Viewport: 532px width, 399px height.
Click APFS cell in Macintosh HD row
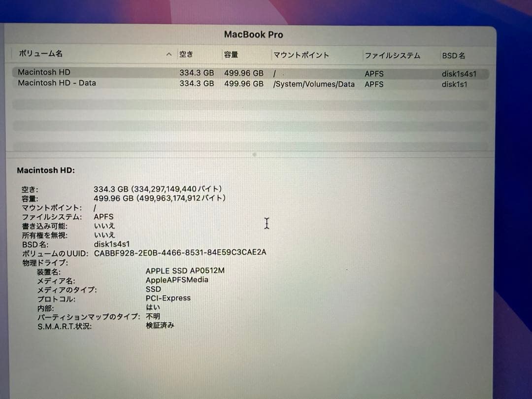point(374,73)
